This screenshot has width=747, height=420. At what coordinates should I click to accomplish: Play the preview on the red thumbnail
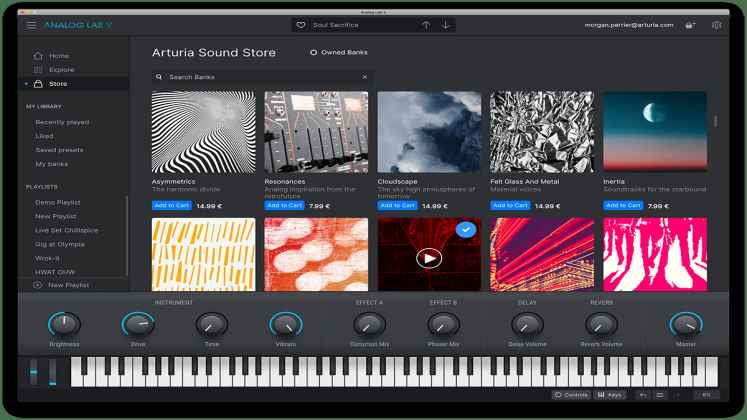(429, 258)
